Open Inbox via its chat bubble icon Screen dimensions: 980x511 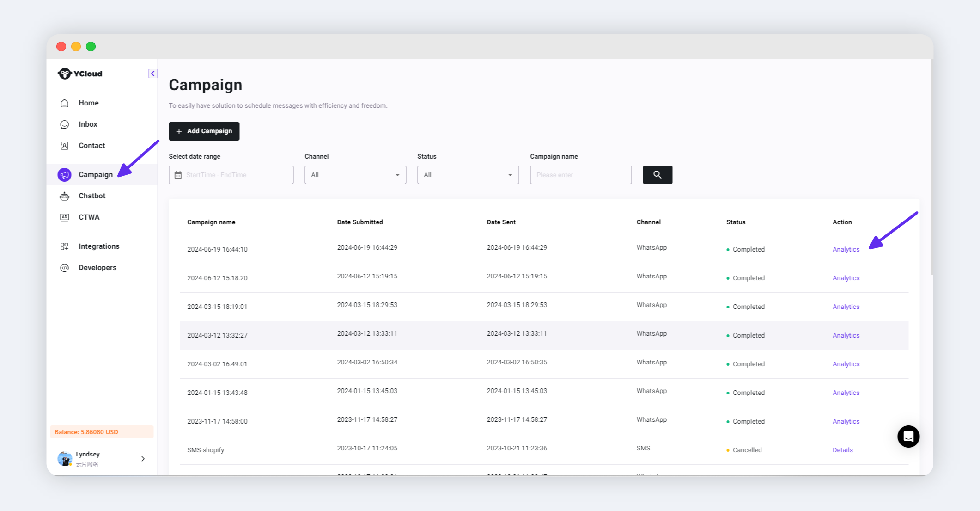pyautogui.click(x=65, y=124)
